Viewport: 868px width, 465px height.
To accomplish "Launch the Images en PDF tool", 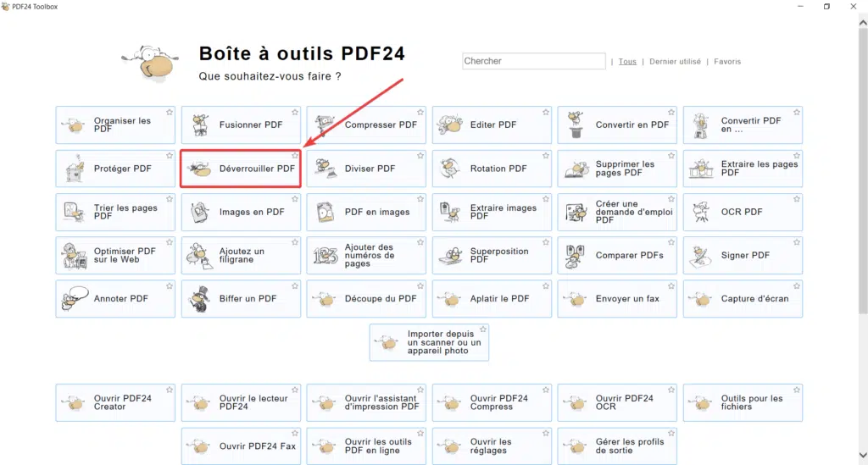I will 241,212.
